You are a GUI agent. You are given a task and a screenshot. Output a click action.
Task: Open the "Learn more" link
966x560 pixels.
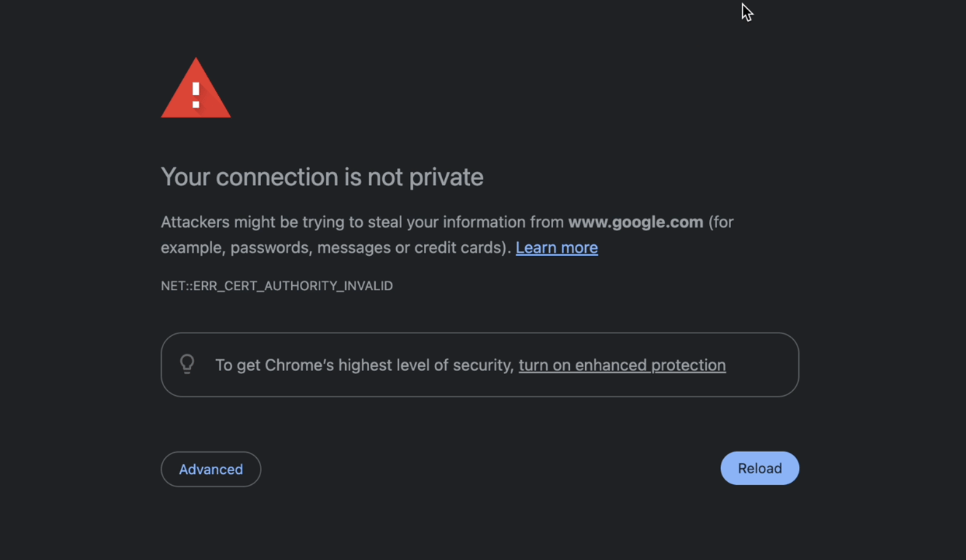click(556, 248)
